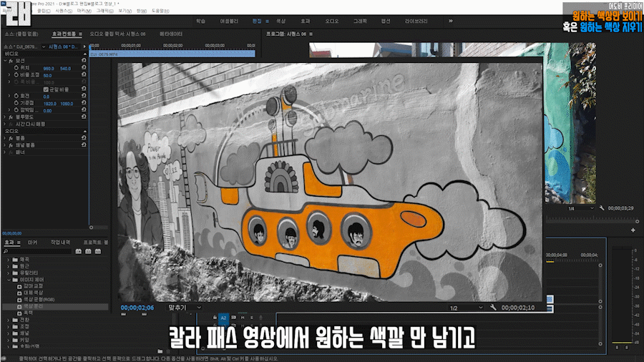This screenshot has width=644, height=362.
Task: Toggle the 모션 fx effect on/off
Action: click(x=11, y=61)
